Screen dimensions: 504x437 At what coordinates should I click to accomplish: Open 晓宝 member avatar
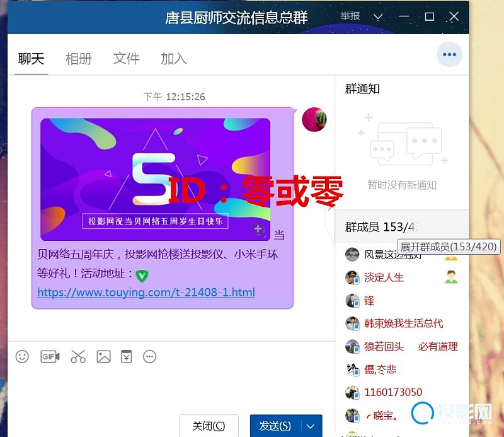(352, 416)
